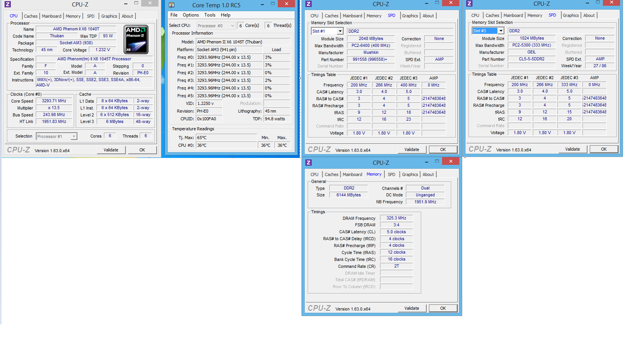The width and height of the screenshot is (644, 347).
Task: Click the Core Temp app icon in its title bar
Action: [x=172, y=5]
